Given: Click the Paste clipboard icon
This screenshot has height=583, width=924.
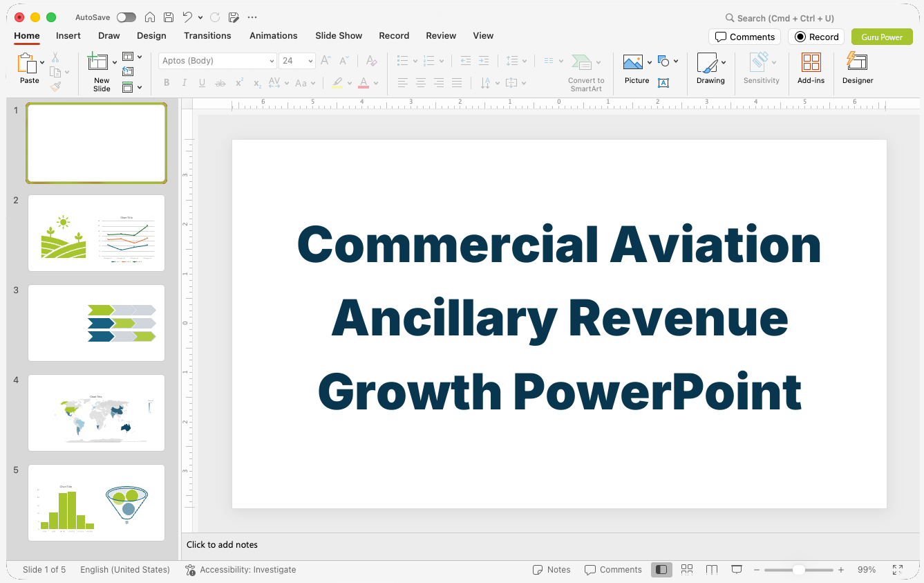Looking at the screenshot, I should click(27, 63).
